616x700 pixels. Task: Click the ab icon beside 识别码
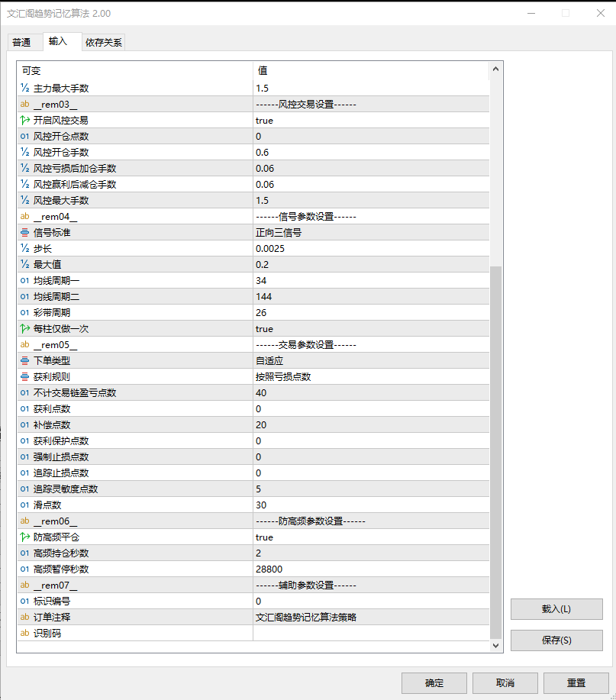pyautogui.click(x=24, y=633)
